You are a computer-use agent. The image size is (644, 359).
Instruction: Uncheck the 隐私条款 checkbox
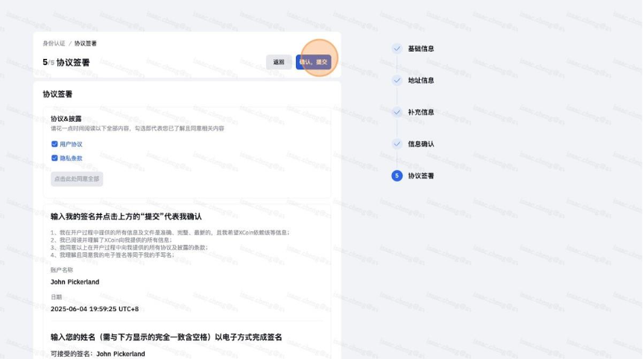click(54, 158)
